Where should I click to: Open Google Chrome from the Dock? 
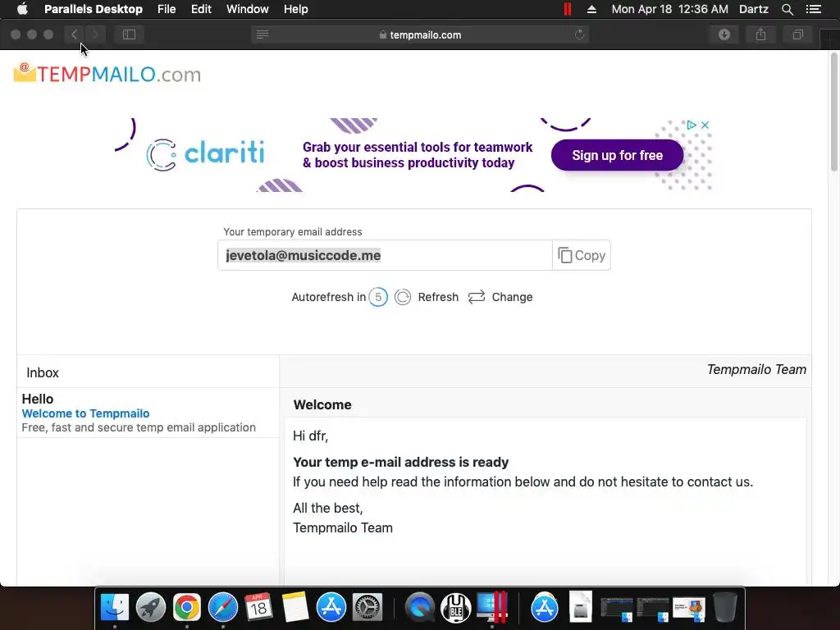186,608
